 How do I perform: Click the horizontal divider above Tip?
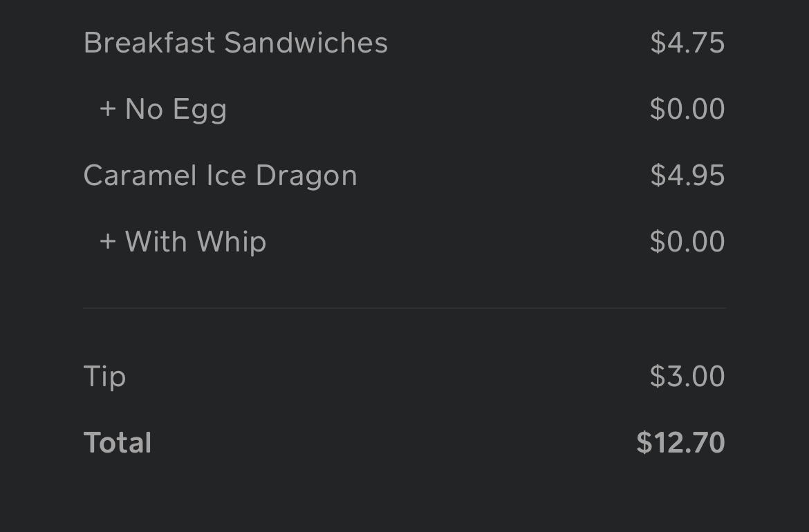point(404,307)
